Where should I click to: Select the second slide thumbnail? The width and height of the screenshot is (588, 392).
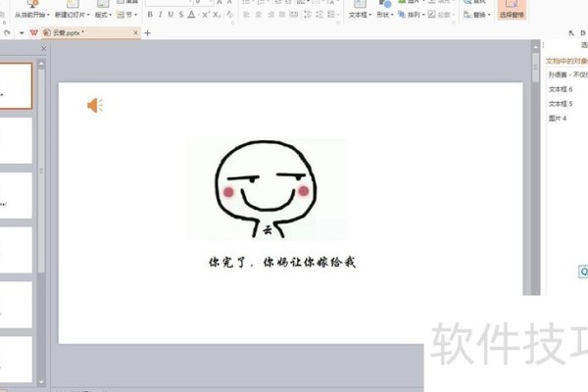[16, 141]
